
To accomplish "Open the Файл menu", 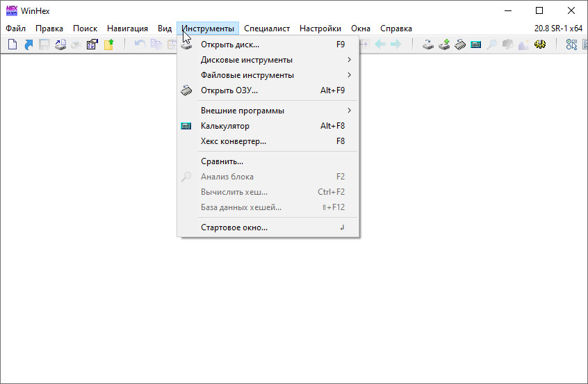I will (15, 29).
